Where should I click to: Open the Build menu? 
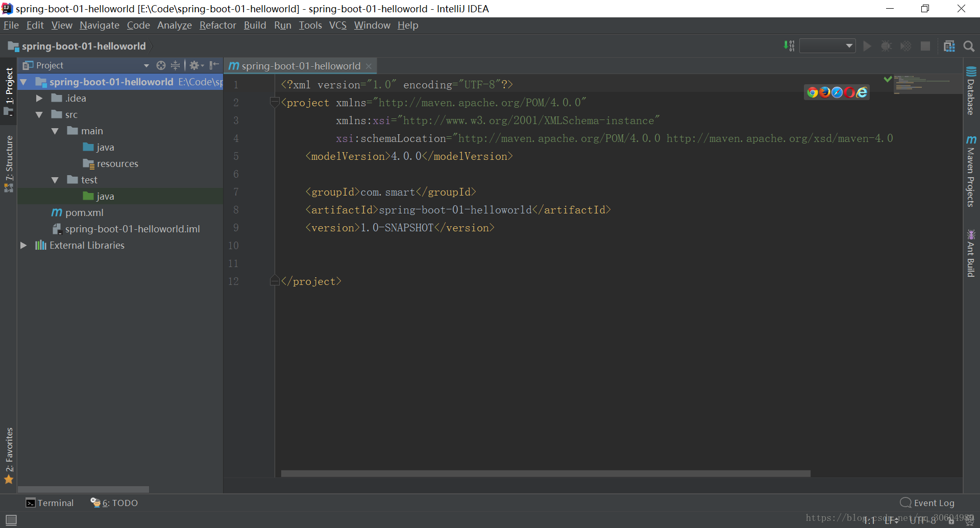click(255, 25)
